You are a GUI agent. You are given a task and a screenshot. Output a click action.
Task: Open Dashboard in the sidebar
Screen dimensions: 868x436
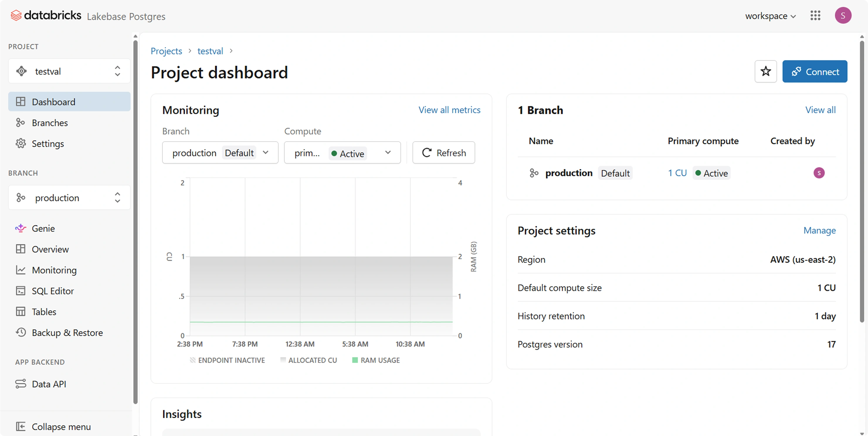[x=69, y=102]
